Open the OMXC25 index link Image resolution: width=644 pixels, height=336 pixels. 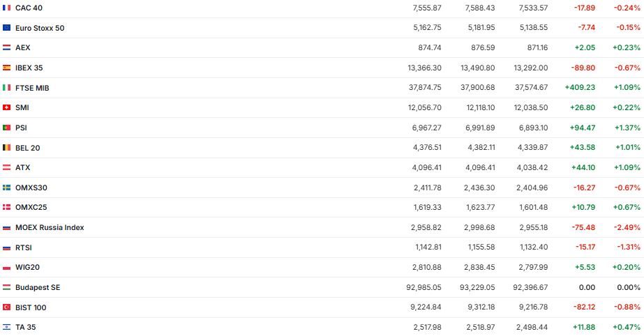[x=31, y=208]
